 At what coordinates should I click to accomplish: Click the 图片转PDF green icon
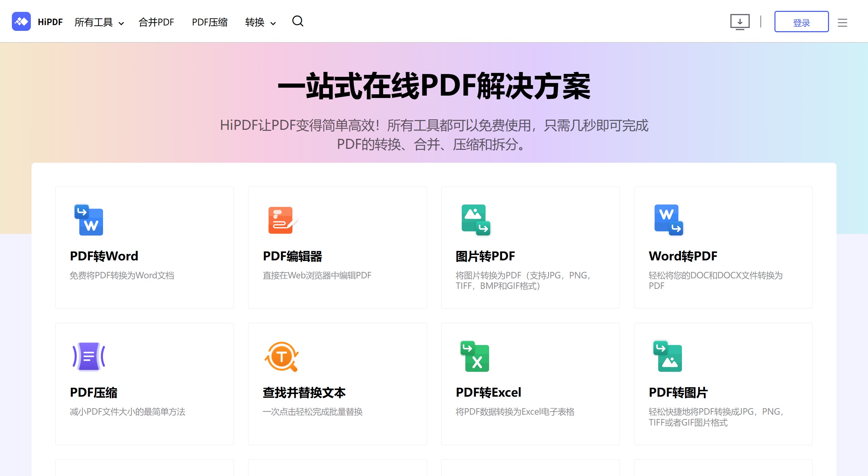point(476,220)
